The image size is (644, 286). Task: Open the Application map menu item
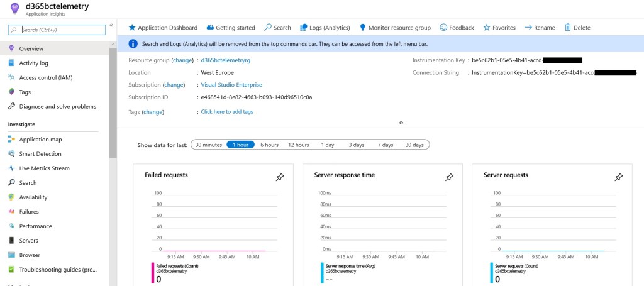(55, 139)
